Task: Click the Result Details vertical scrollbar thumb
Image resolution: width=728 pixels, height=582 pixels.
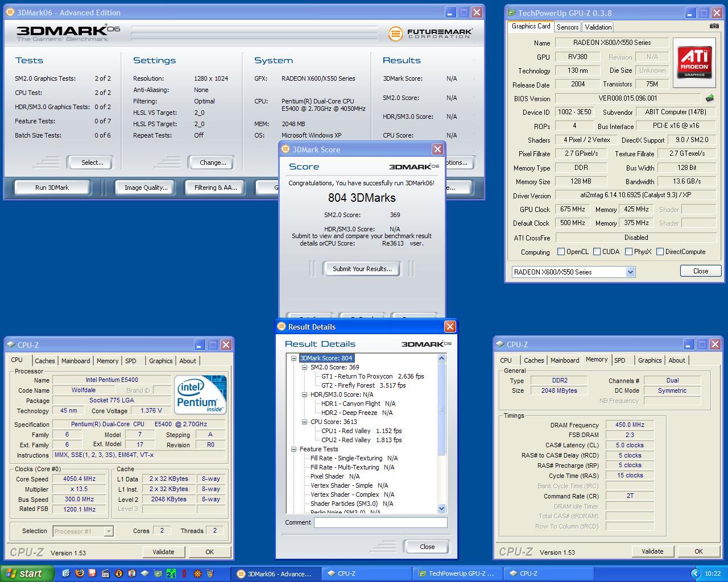Action: coord(442,409)
